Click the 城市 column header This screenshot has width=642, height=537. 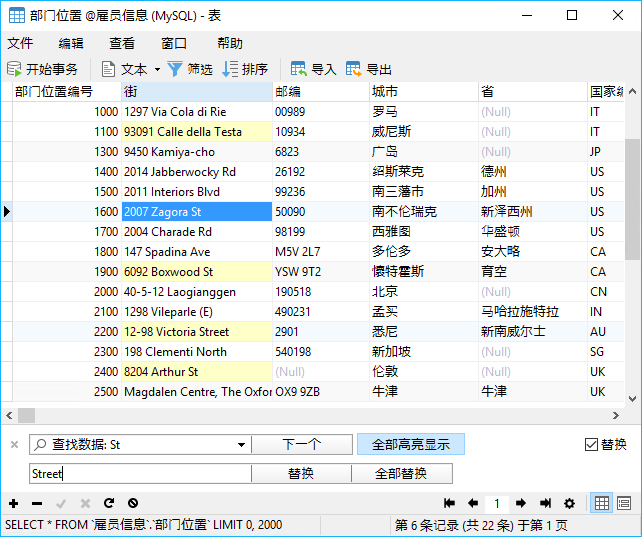tap(424, 91)
